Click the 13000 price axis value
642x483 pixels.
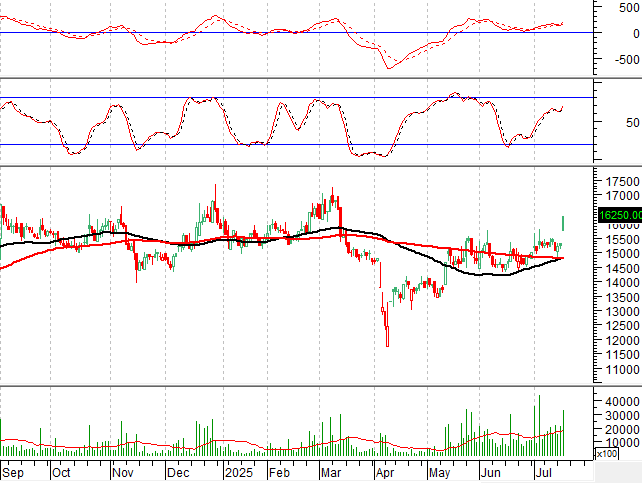pyautogui.click(x=623, y=311)
